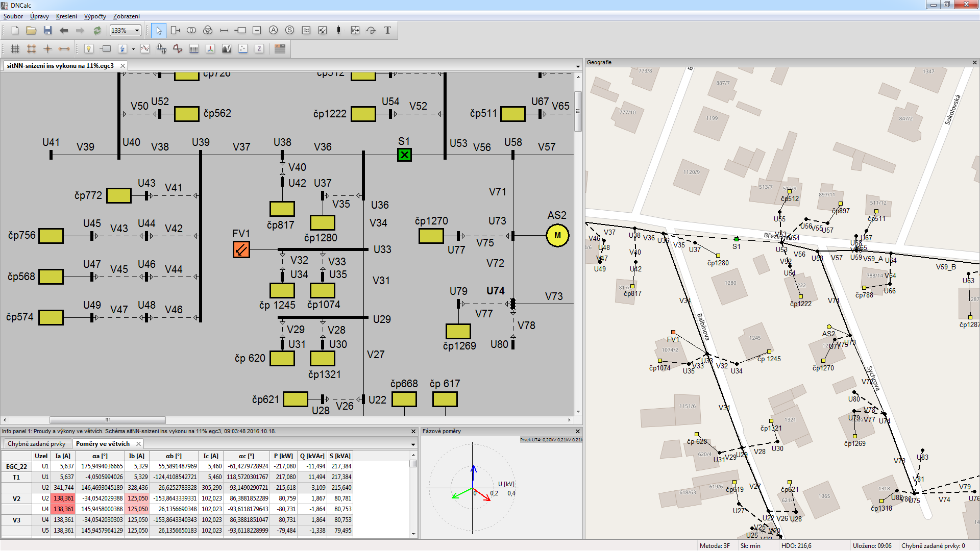Select the AS2 motor symbol
The image size is (980, 551).
click(557, 236)
